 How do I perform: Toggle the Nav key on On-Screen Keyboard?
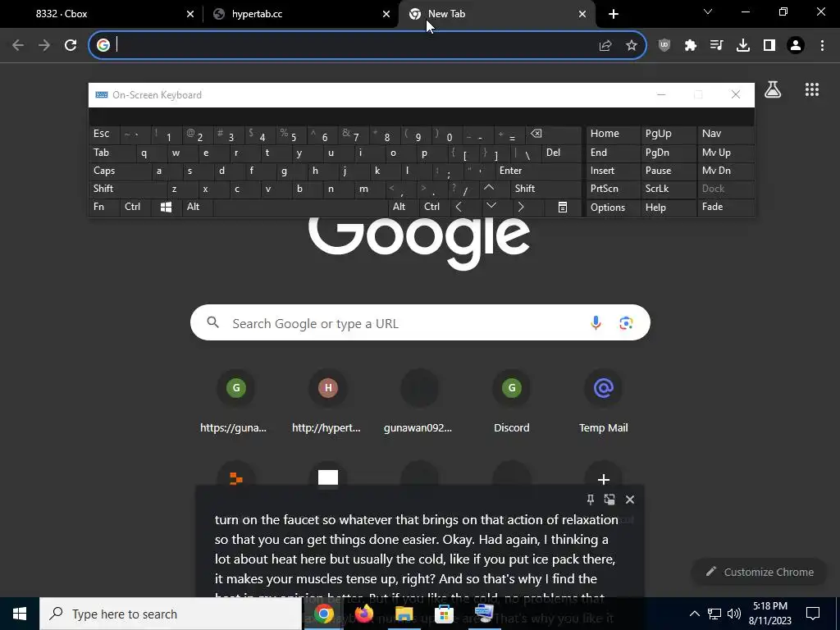tap(725, 134)
